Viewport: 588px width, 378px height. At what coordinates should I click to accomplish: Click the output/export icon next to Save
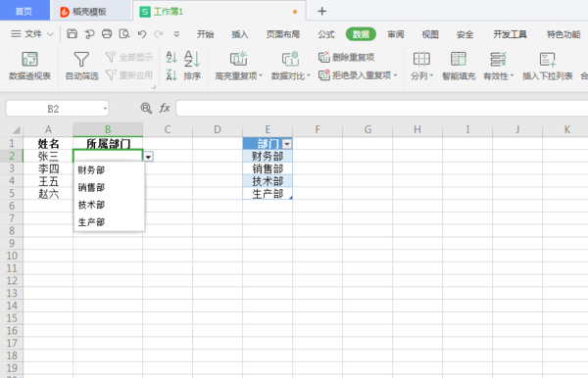[x=89, y=34]
